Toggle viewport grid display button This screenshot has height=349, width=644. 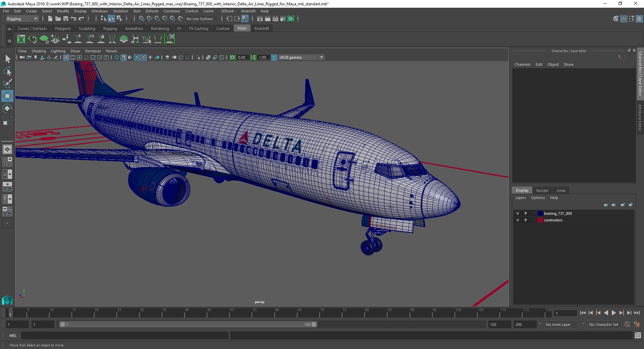[x=66, y=57]
